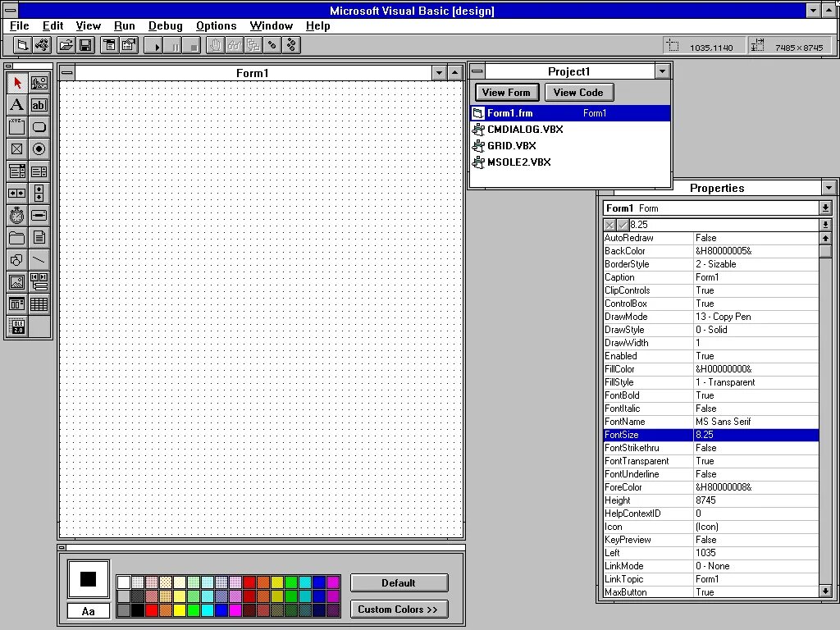840x630 pixels.
Task: Select the Timer stopwatch tool
Action: 17,216
